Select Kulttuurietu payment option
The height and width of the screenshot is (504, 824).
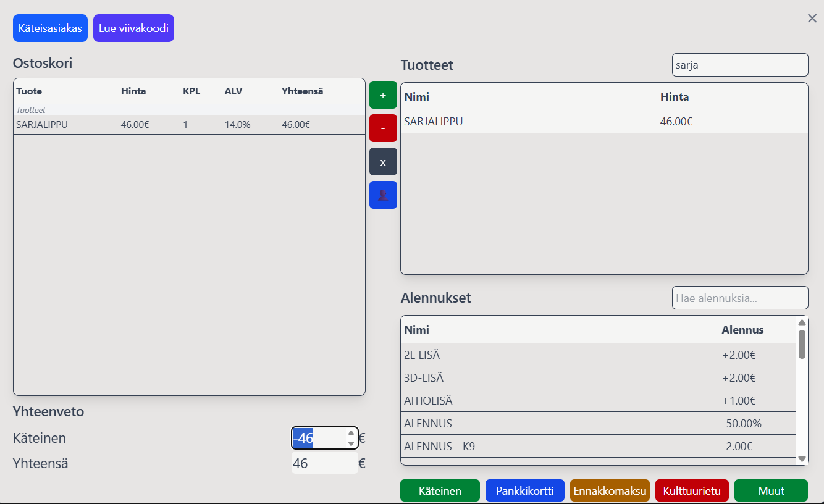click(x=692, y=491)
